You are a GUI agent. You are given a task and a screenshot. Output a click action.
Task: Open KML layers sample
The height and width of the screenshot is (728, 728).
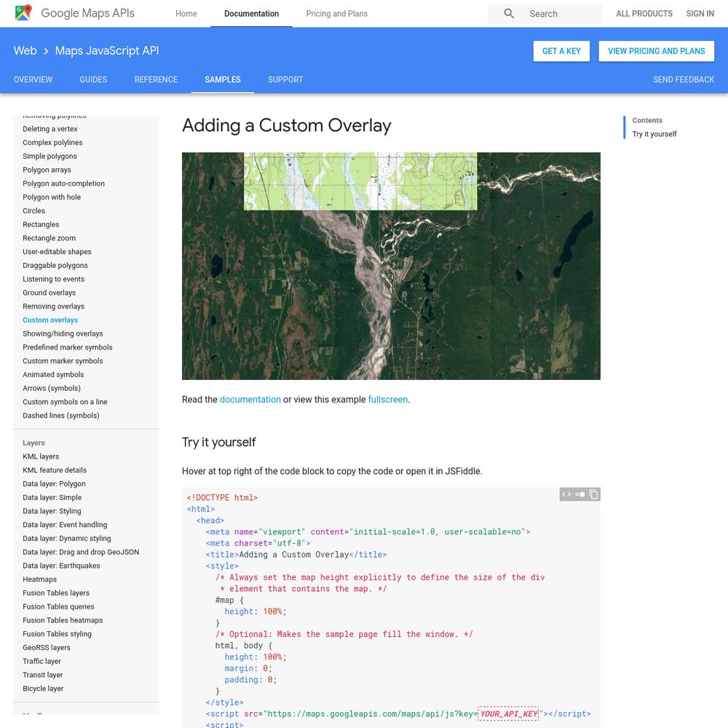[x=41, y=456]
